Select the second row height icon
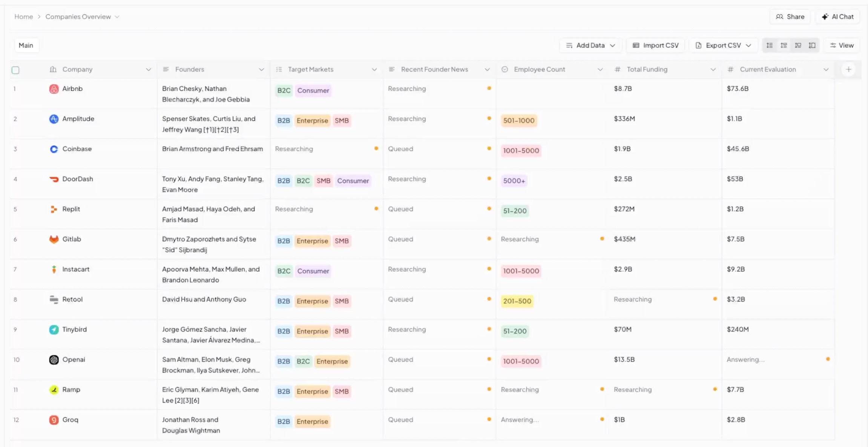 point(784,45)
